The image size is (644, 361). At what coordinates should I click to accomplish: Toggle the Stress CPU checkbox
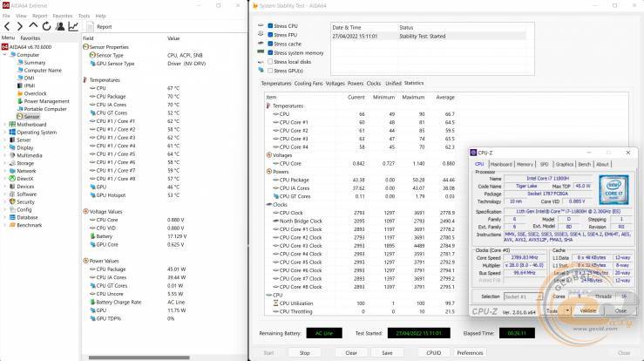point(270,26)
